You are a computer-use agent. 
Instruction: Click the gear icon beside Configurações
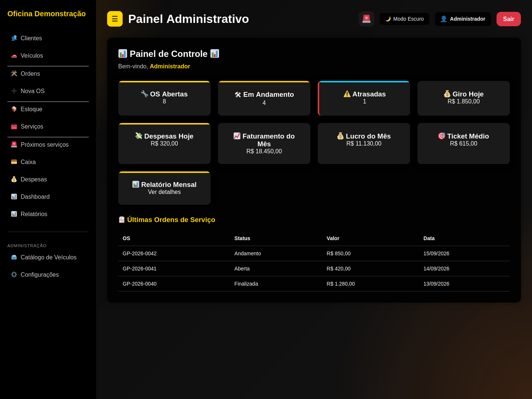tap(14, 274)
